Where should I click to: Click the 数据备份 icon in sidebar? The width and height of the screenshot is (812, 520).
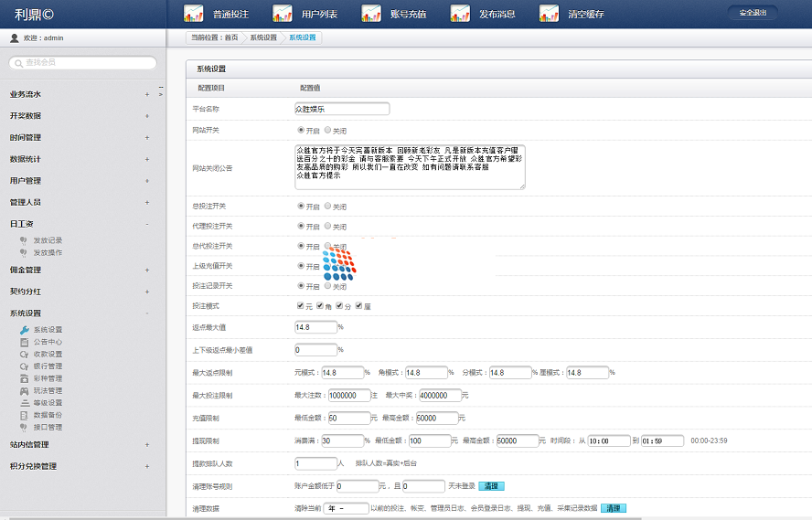click(25, 415)
